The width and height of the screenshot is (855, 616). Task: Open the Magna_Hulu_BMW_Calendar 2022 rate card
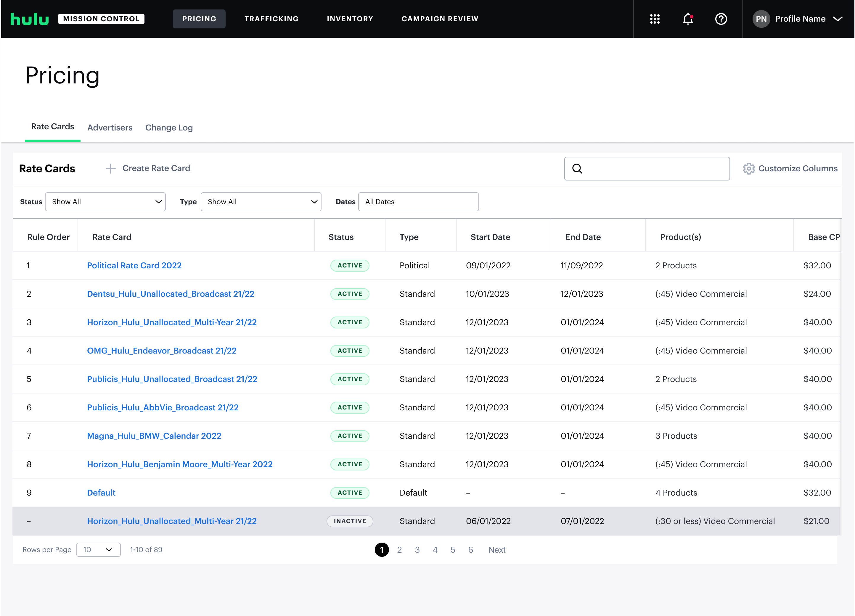(154, 436)
